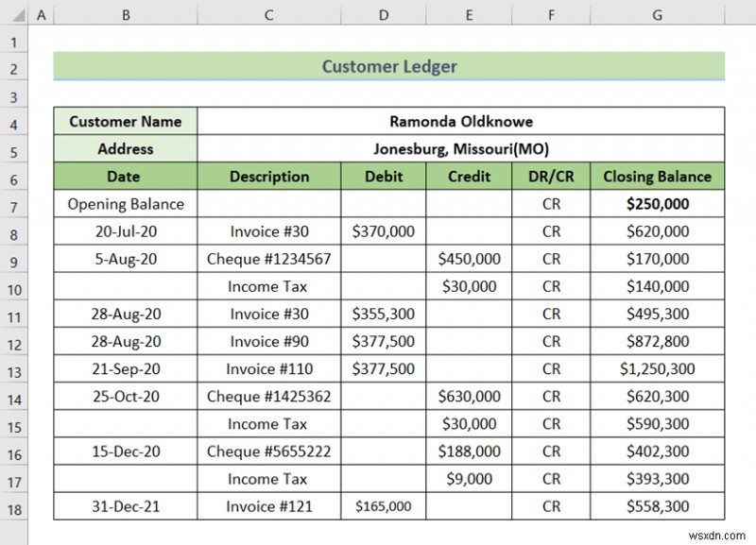Select the $250,000 opening balance value
Viewport: 756px width, 545px height.
click(x=656, y=204)
